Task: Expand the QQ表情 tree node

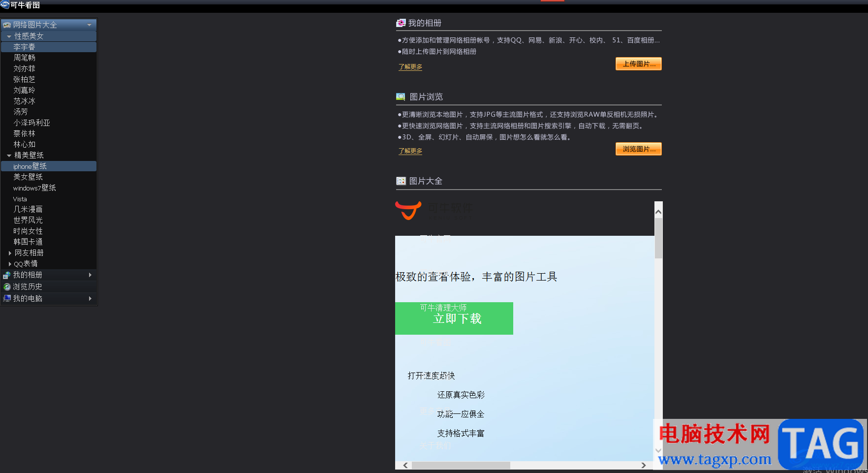Action: point(10,264)
